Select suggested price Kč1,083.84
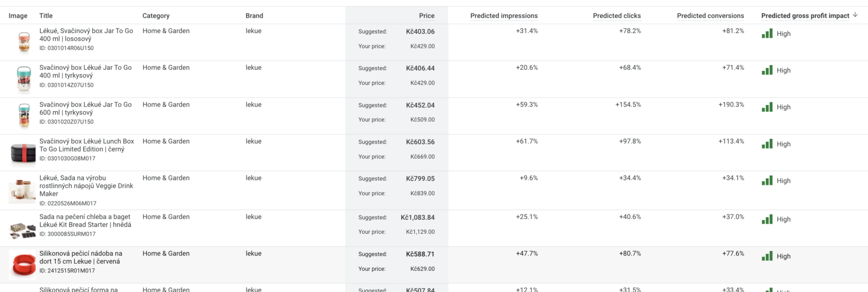Viewport: 868px width, 292px height. pos(417,218)
